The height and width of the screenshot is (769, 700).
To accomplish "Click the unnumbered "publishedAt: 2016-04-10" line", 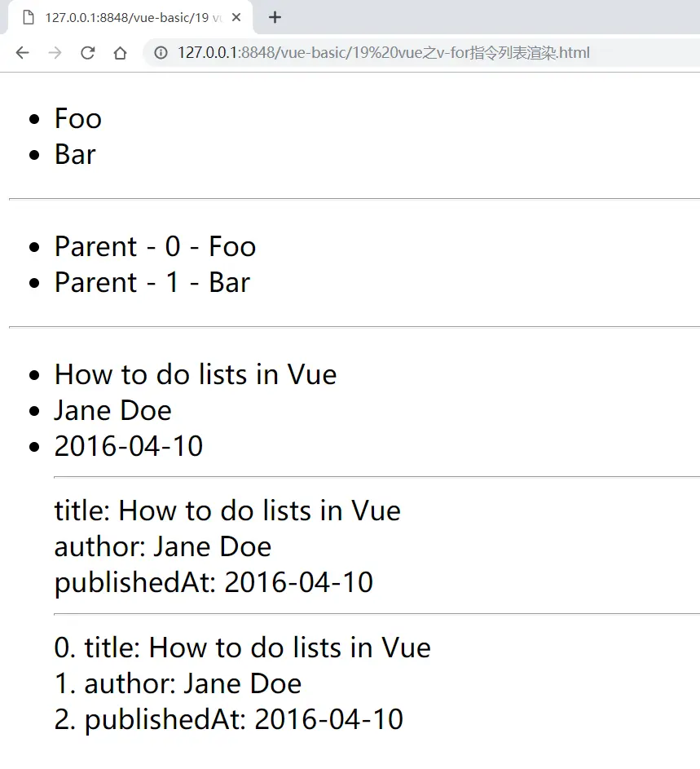I will [214, 582].
